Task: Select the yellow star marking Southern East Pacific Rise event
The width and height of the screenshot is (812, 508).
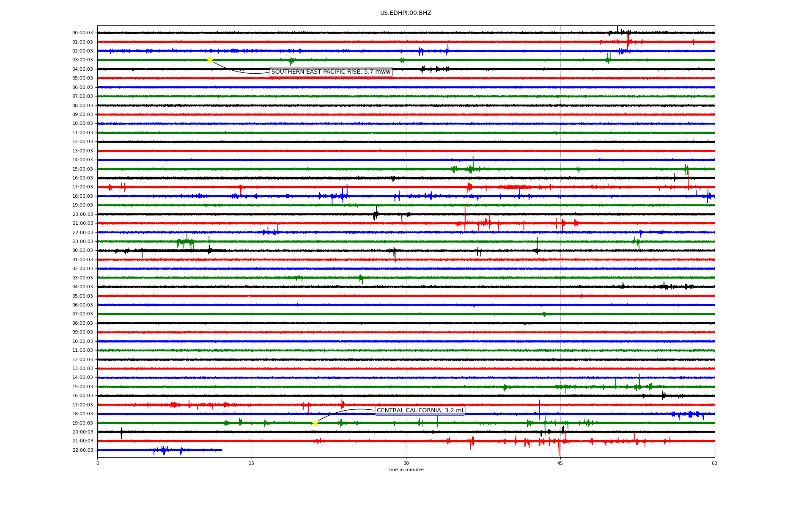Action: [210, 60]
